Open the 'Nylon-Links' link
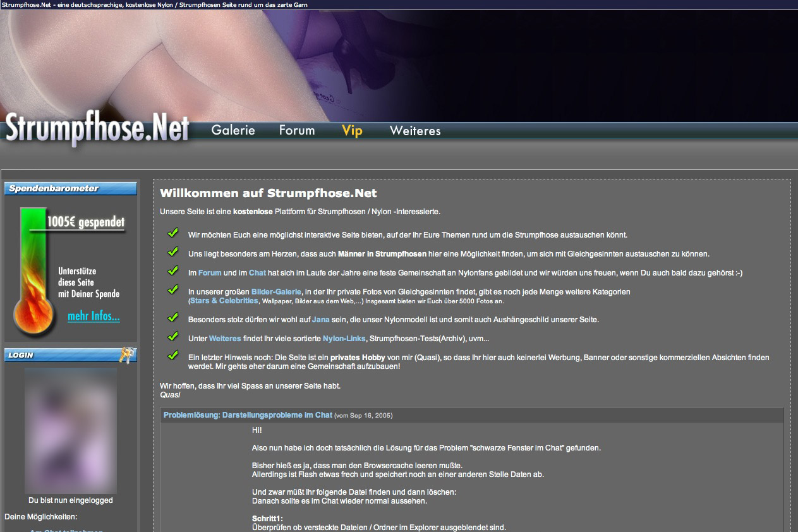 pyautogui.click(x=344, y=339)
